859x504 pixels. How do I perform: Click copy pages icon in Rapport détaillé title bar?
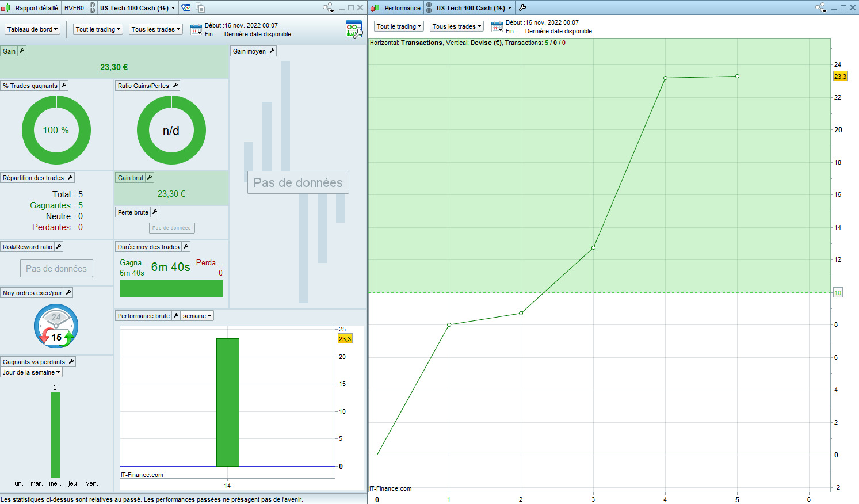pos(200,7)
